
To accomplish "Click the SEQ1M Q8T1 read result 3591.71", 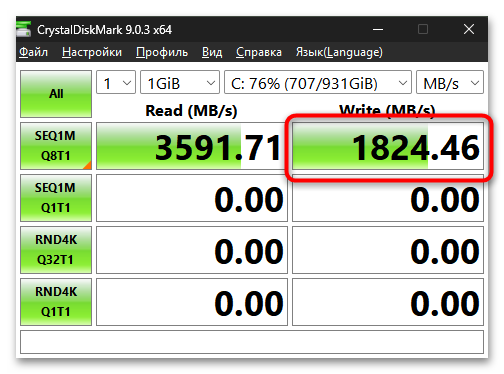I will tap(192, 146).
